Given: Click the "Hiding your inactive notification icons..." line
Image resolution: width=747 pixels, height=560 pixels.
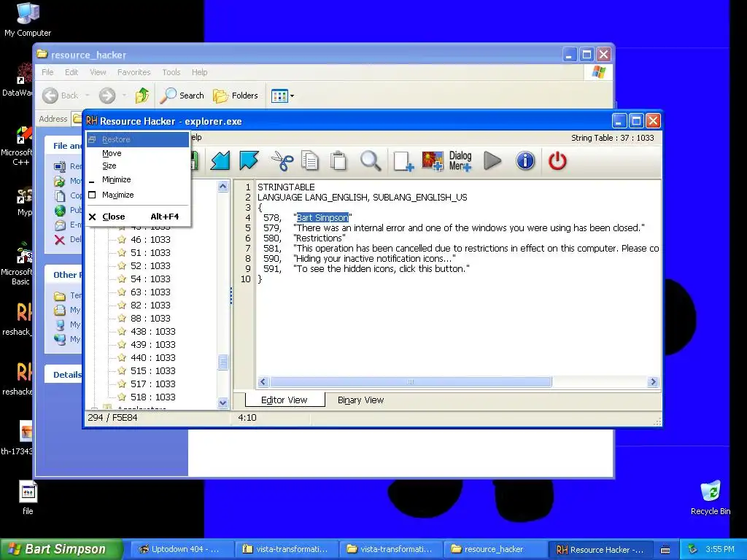Looking at the screenshot, I should click(x=374, y=259).
